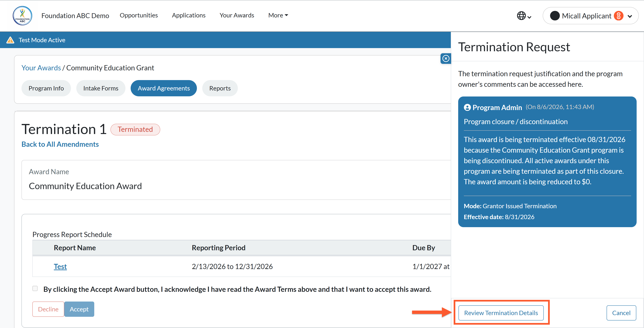Click the Termination Request panel heading
Image resolution: width=644 pixels, height=328 pixels.
point(514,47)
